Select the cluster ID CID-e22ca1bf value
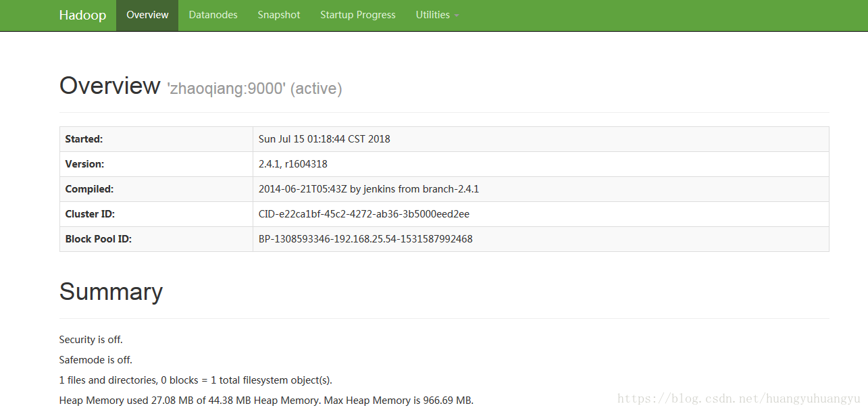868x412 pixels. click(x=364, y=214)
